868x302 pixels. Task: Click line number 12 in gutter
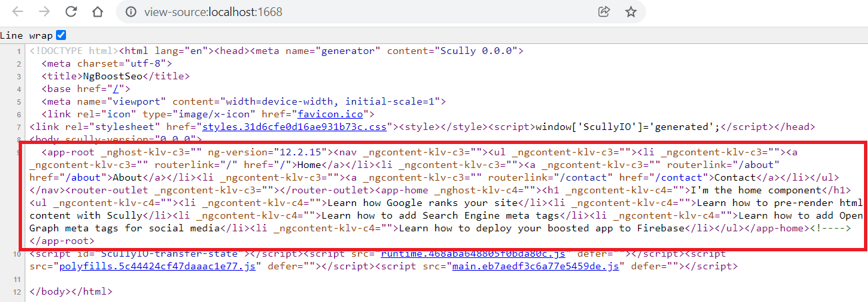pos(17,292)
